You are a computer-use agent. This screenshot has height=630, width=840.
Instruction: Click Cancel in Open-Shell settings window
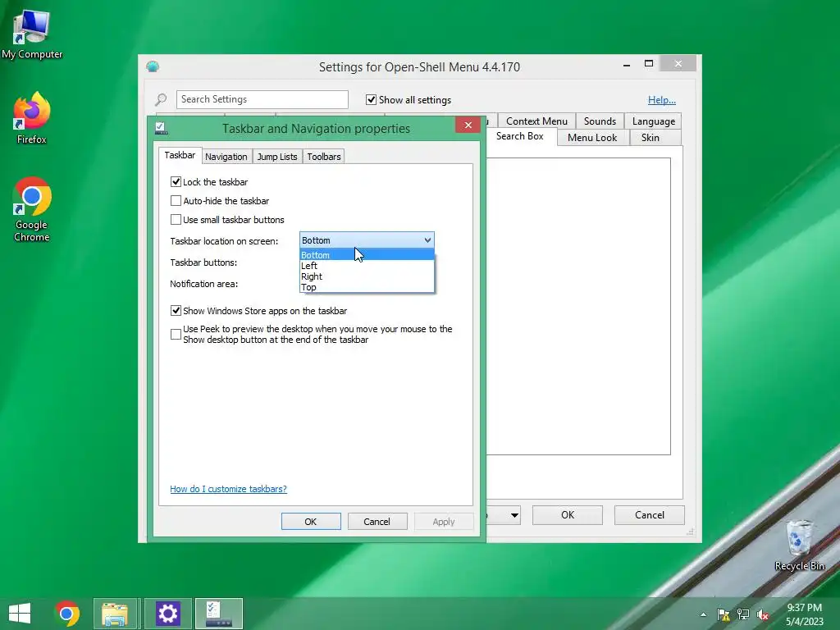pyautogui.click(x=650, y=515)
